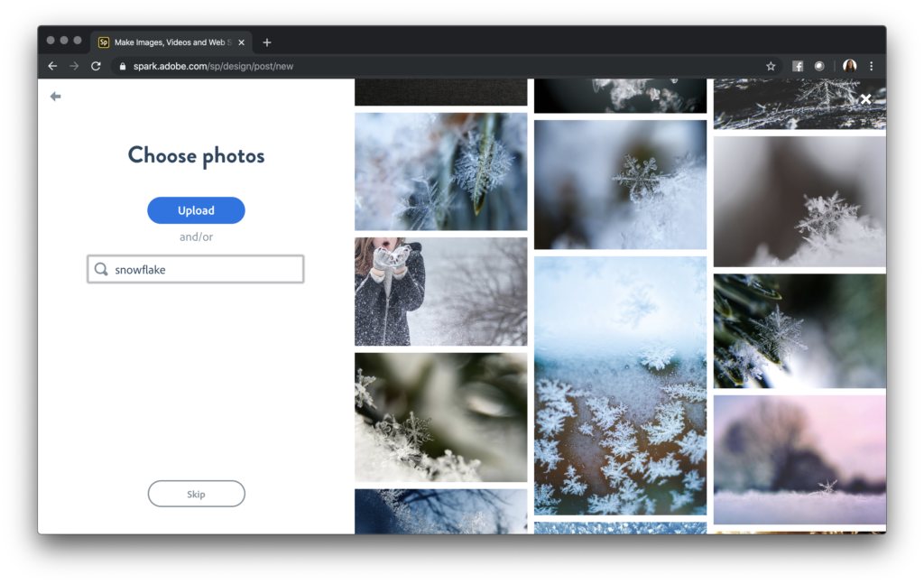Click the snowflake search input field
The height and width of the screenshot is (584, 924).
203,269
